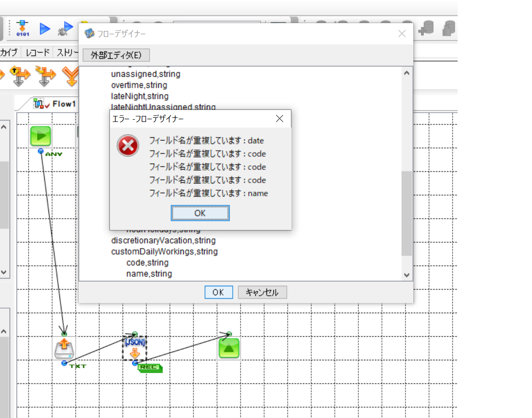
Task: Switch to the Flow1 canvas tab
Action: [55, 104]
